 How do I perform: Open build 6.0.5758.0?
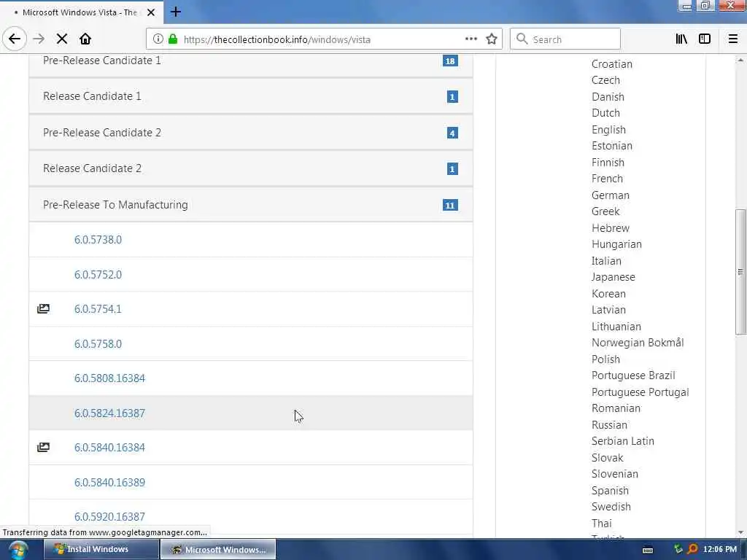98,343
